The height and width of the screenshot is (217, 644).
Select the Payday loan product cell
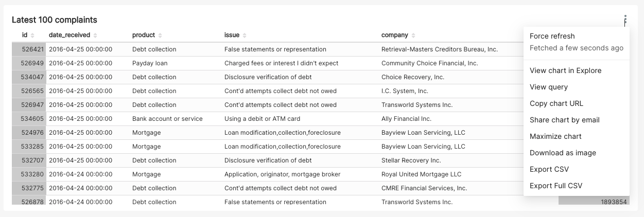pos(150,63)
